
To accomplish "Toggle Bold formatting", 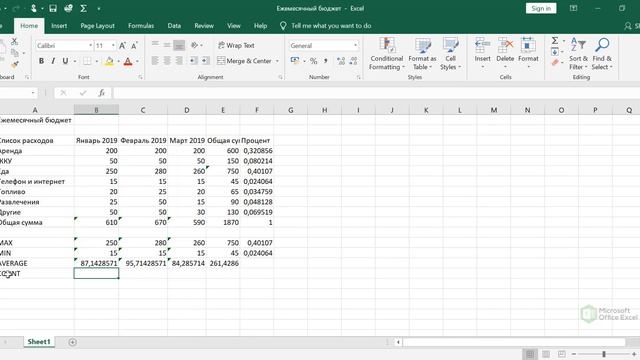I will 41,61.
